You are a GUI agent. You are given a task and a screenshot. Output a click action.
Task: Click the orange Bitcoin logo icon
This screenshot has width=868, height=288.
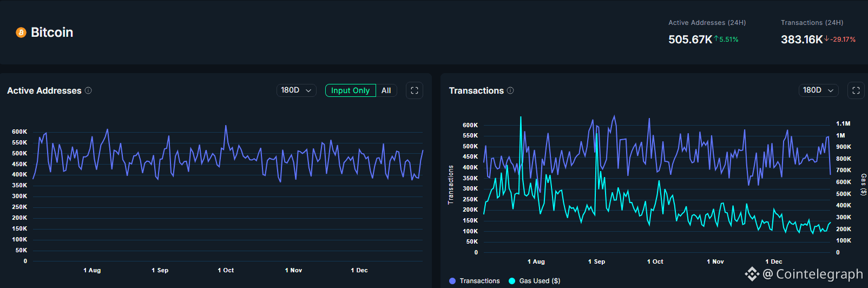coord(21,32)
